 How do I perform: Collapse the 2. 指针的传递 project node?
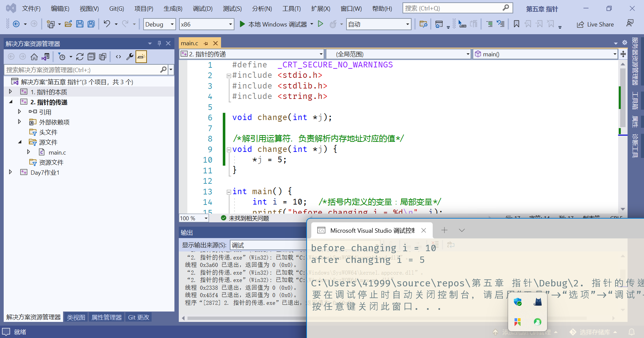click(x=10, y=102)
